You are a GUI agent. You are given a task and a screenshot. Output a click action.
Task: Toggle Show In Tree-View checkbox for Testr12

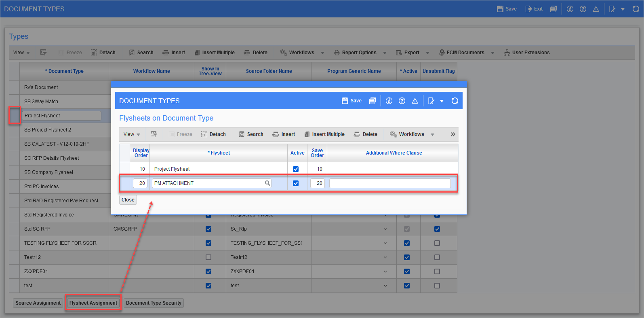pyautogui.click(x=208, y=257)
